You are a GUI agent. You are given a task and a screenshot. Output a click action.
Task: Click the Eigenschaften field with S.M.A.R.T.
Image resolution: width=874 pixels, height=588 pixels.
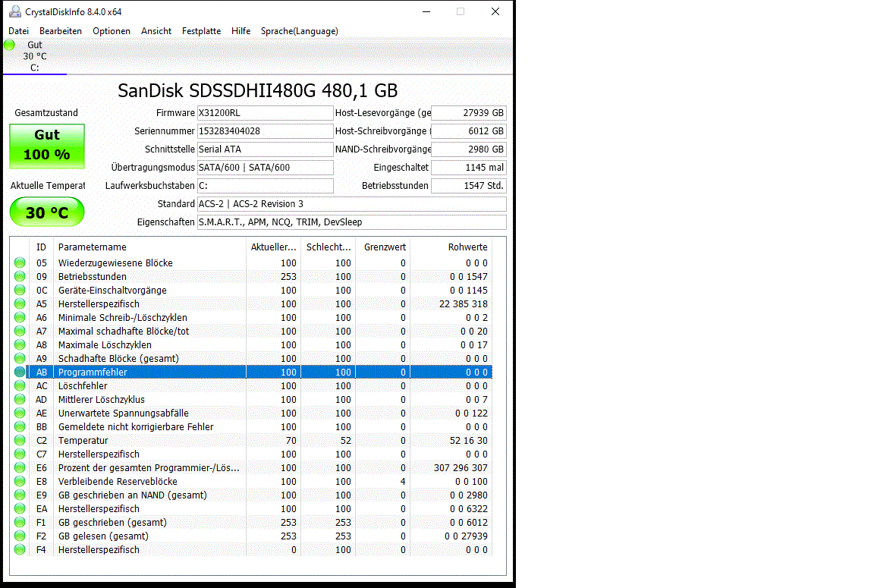point(352,222)
